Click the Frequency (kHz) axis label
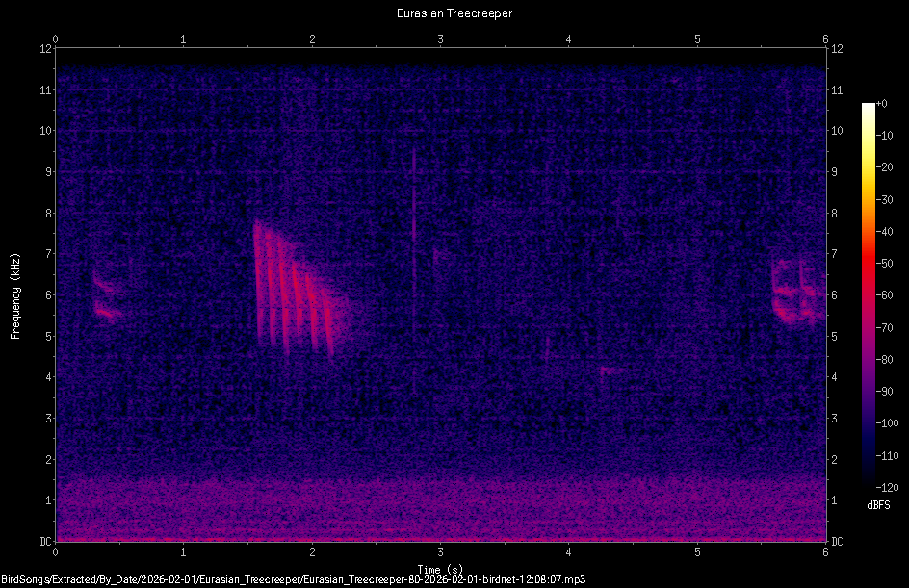 tap(15, 294)
